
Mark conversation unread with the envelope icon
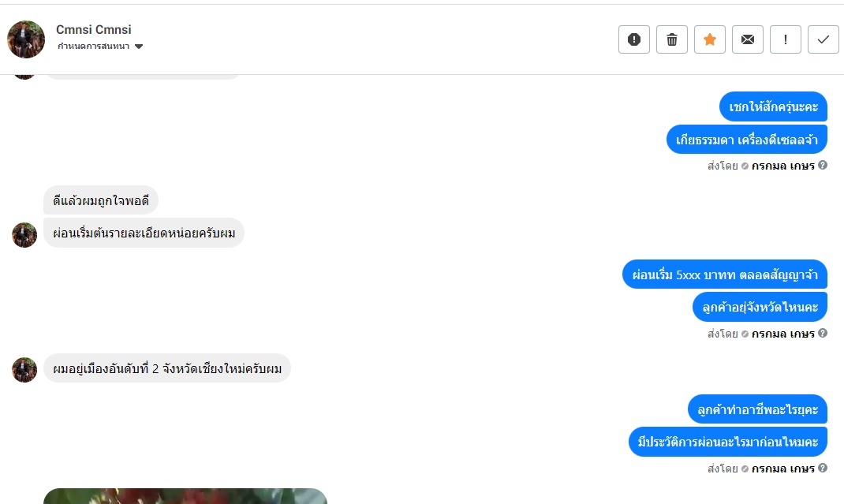pos(748,39)
